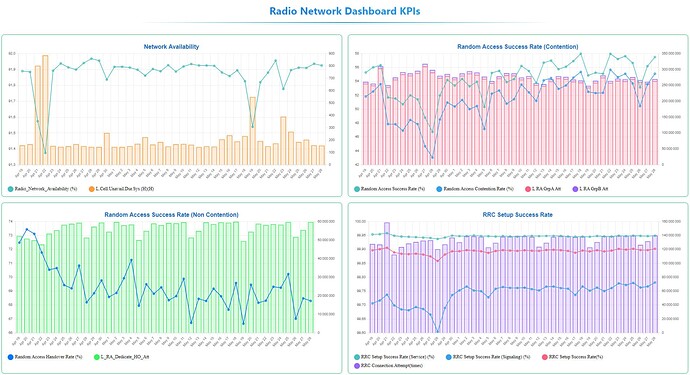The image size is (690, 375).
Task: Hide the L.RA.GrpB.Att bar series legend
Action: tap(590, 189)
